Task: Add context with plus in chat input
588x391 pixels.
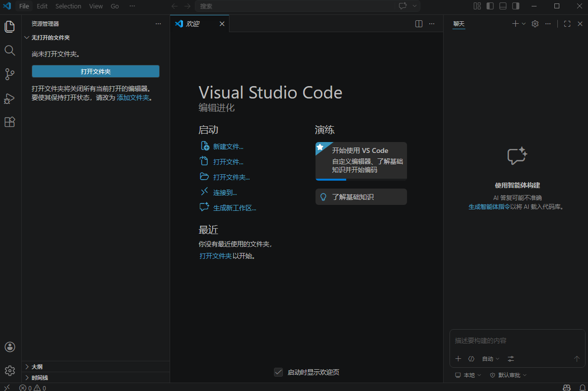Action: coord(458,359)
